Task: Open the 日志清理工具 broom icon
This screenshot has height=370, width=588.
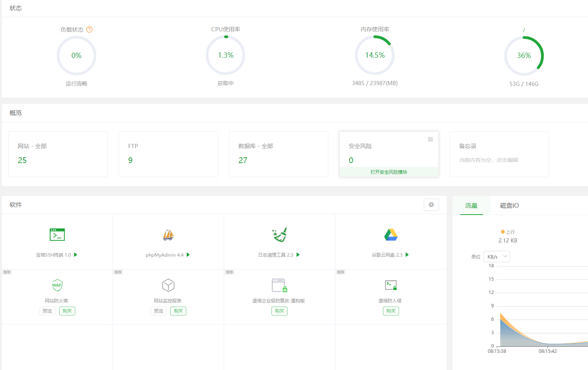Action: [279, 235]
